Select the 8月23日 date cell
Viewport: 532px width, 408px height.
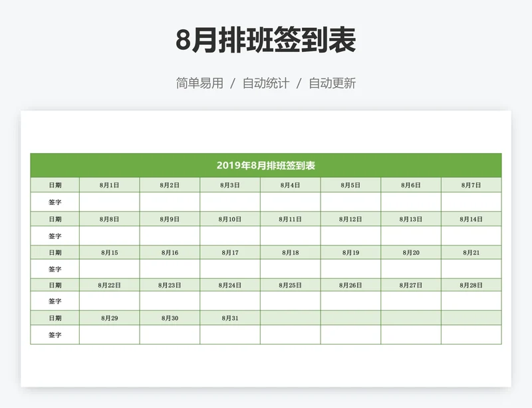170,285
